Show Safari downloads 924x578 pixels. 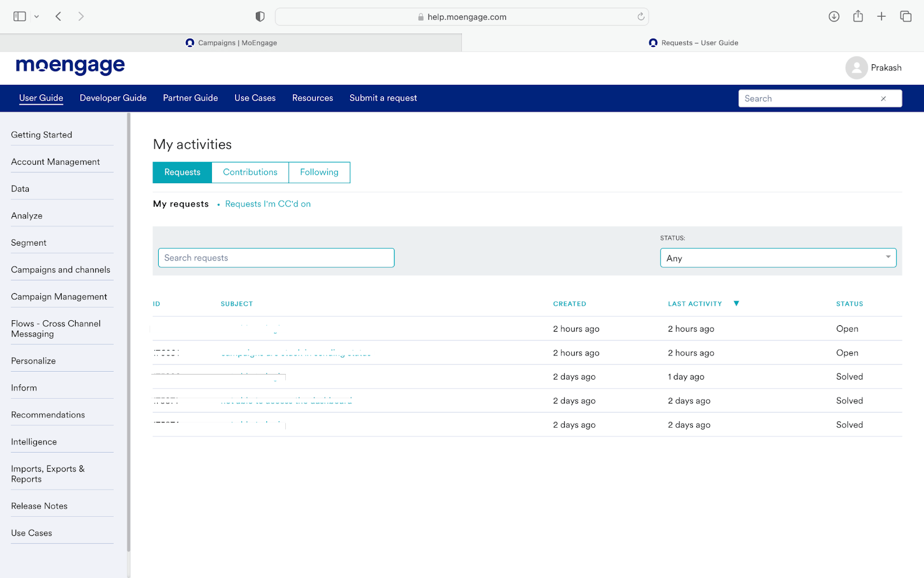[834, 16]
